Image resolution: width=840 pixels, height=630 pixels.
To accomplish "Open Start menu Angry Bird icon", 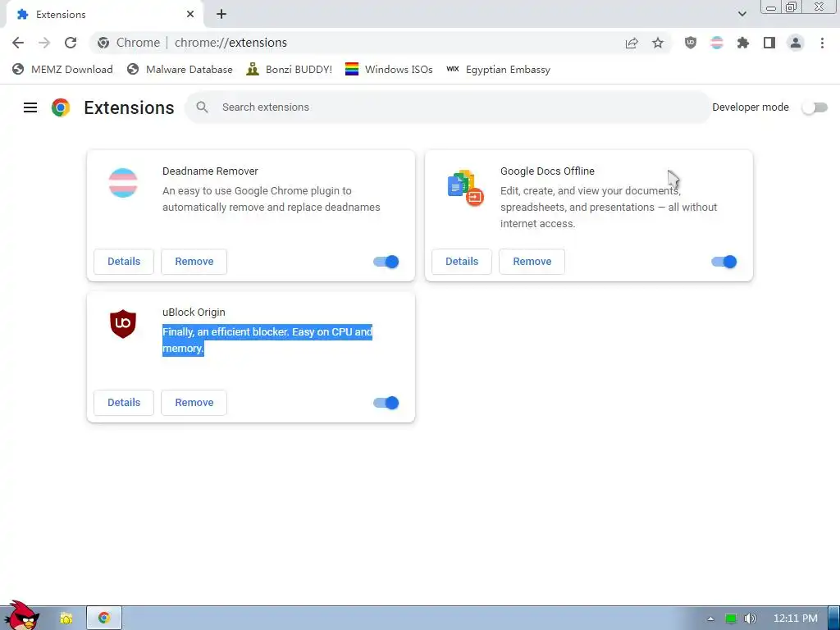I will (x=22, y=616).
